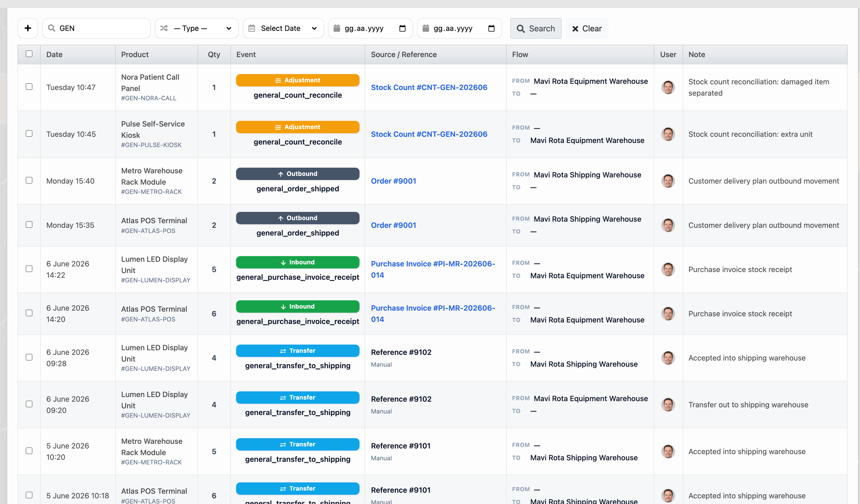Click the Source / Reference column header
860x504 pixels.
point(435,55)
